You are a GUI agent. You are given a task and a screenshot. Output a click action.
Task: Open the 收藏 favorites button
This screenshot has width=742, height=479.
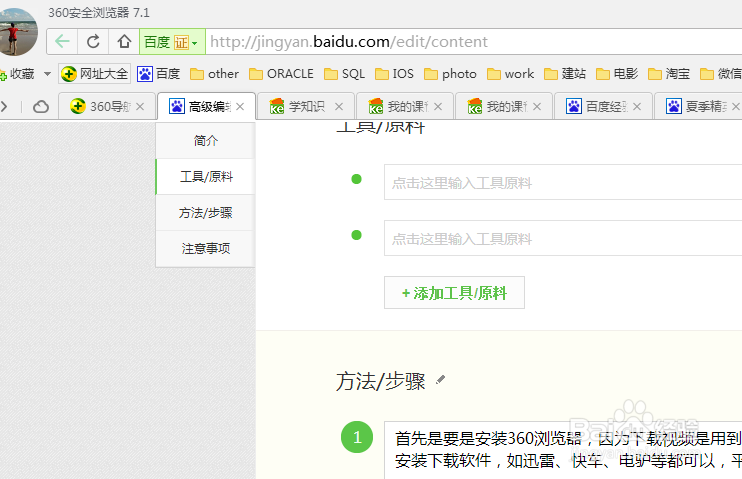pyautogui.click(x=18, y=74)
